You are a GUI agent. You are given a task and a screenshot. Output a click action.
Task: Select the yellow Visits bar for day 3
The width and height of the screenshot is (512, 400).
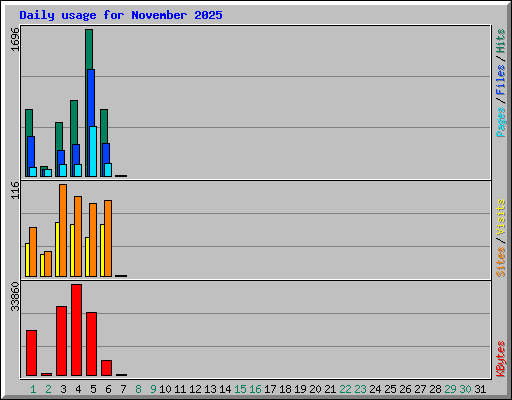(57, 249)
